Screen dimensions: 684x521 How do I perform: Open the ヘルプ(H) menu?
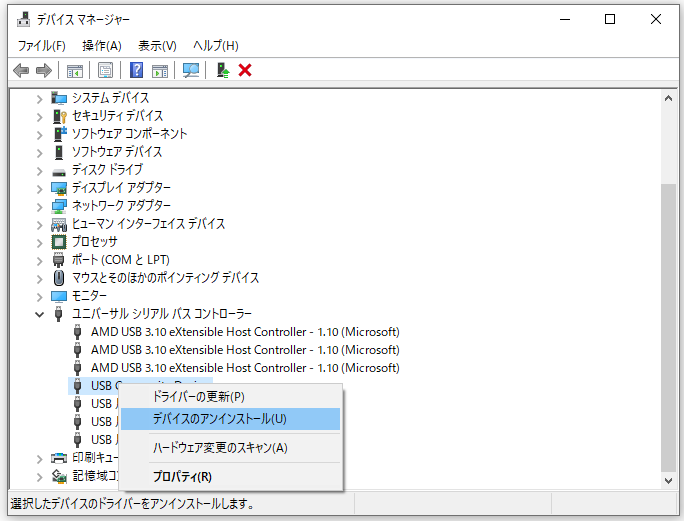[x=215, y=45]
